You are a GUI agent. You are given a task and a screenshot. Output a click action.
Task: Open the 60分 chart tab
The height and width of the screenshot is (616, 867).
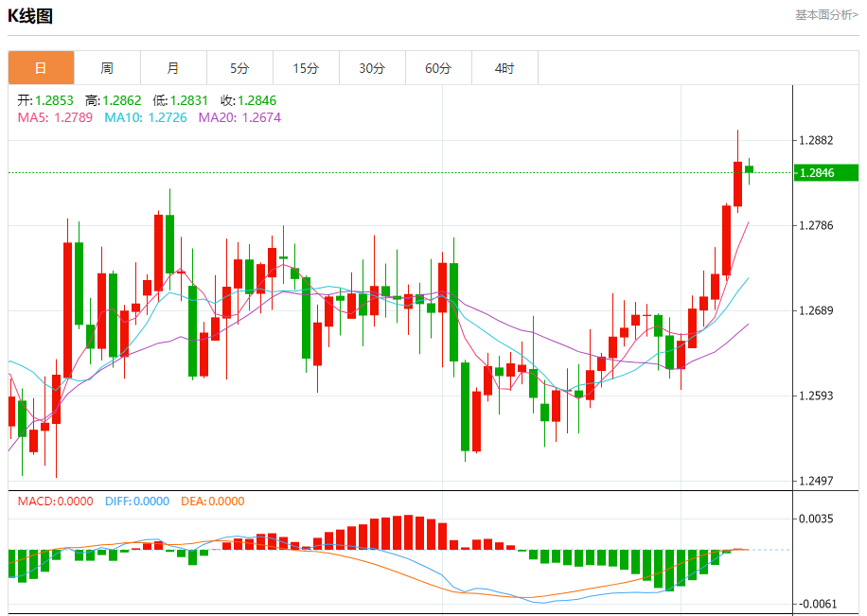click(438, 68)
